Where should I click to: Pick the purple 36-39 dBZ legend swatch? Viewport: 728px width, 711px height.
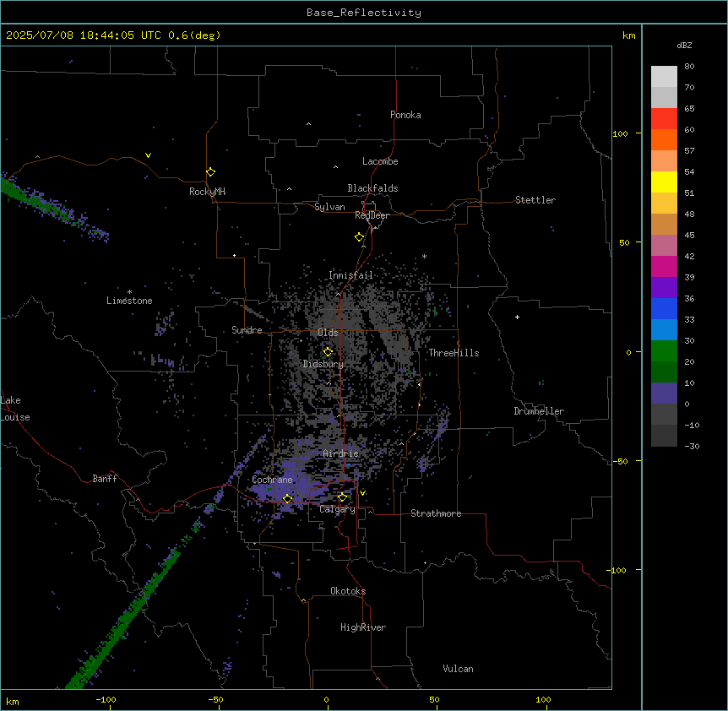coord(664,288)
